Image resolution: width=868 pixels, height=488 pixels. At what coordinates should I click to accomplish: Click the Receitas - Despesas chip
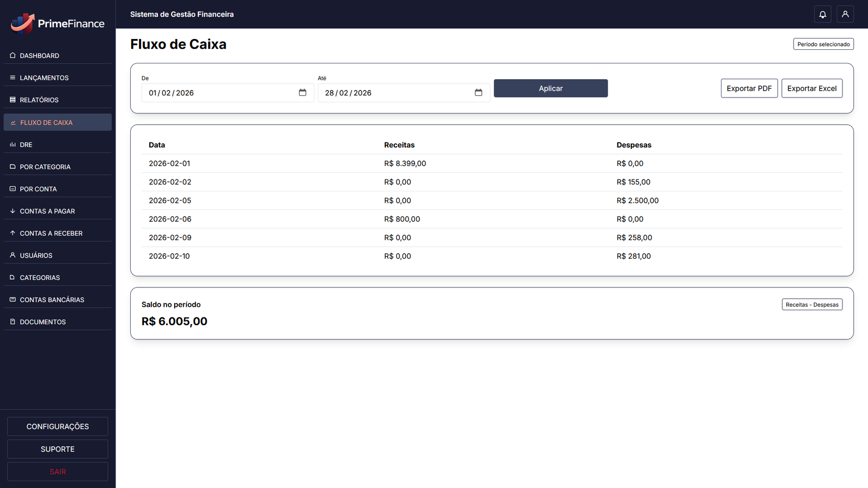(812, 304)
